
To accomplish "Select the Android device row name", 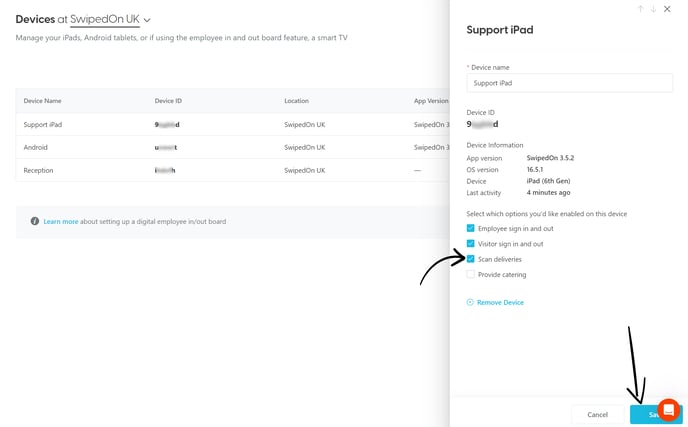I will click(x=36, y=147).
